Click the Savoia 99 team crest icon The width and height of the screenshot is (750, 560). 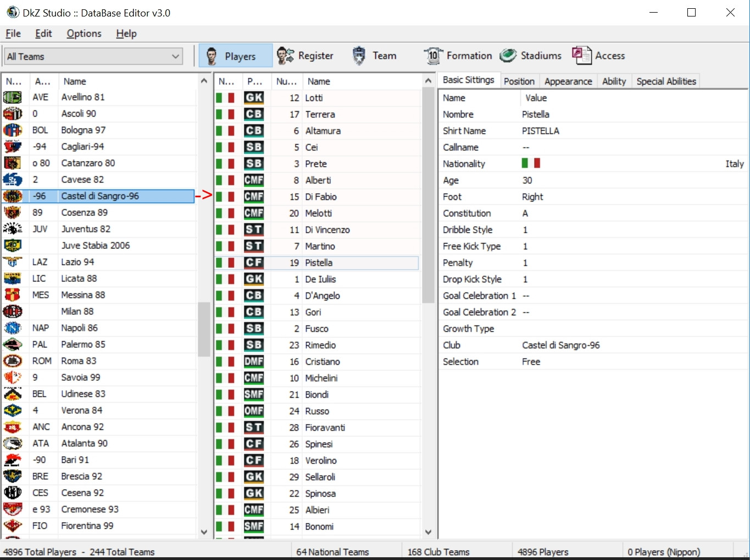tap(13, 378)
